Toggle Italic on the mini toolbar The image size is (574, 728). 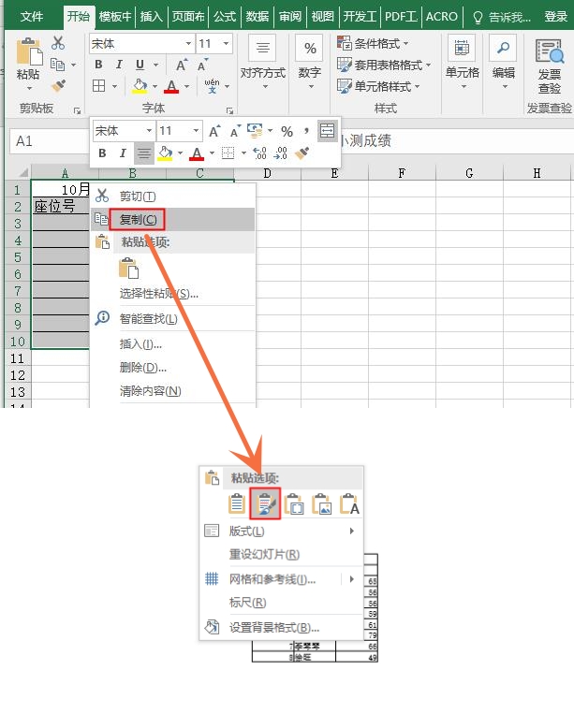(123, 153)
